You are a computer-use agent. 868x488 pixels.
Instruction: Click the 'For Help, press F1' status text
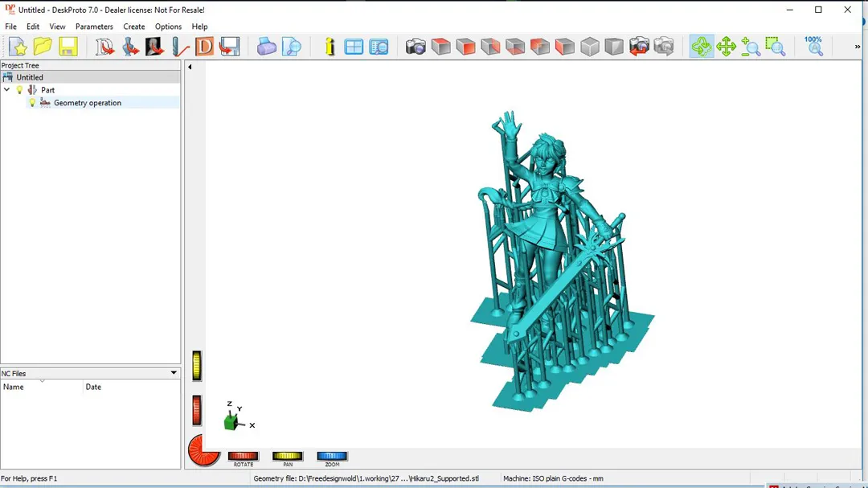(29, 478)
